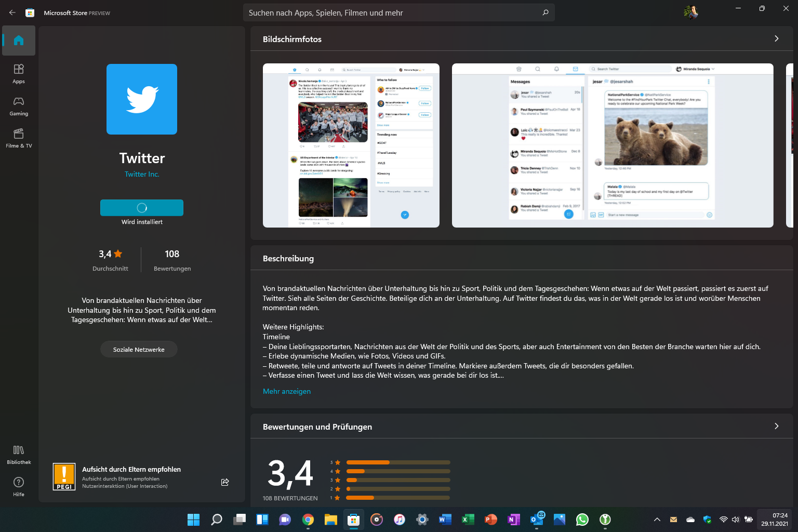Open Twitter Inc. publisher link

(142, 174)
